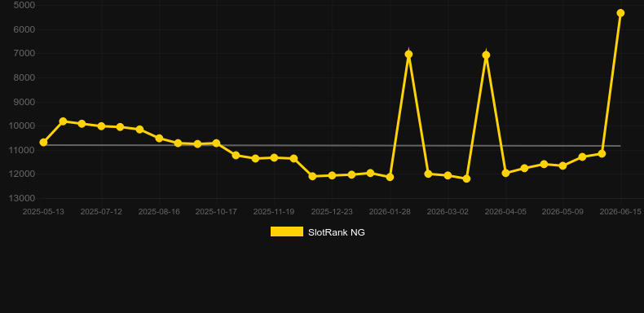Click the x-axis date 2025-08-16
The height and width of the screenshot is (313, 644).
[x=159, y=212]
